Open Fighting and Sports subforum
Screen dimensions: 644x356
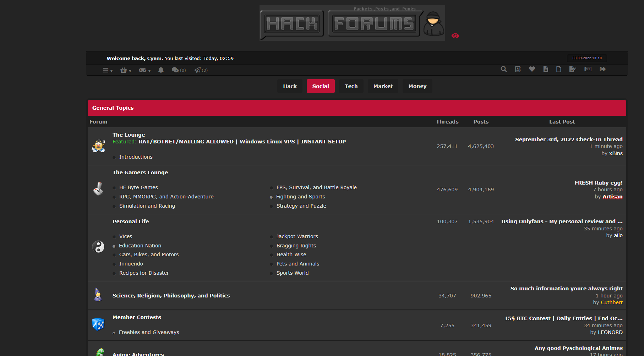(x=301, y=197)
